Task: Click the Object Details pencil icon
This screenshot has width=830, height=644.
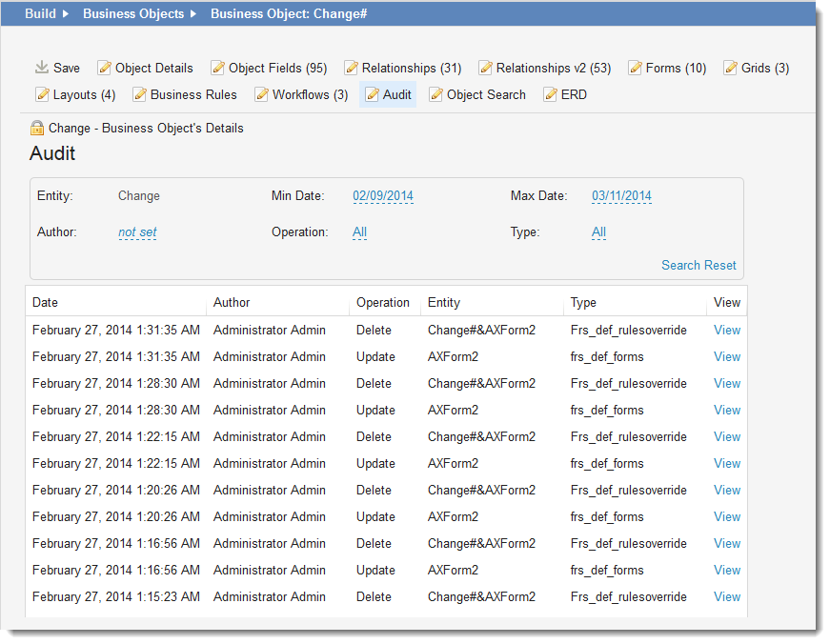Action: [x=105, y=68]
